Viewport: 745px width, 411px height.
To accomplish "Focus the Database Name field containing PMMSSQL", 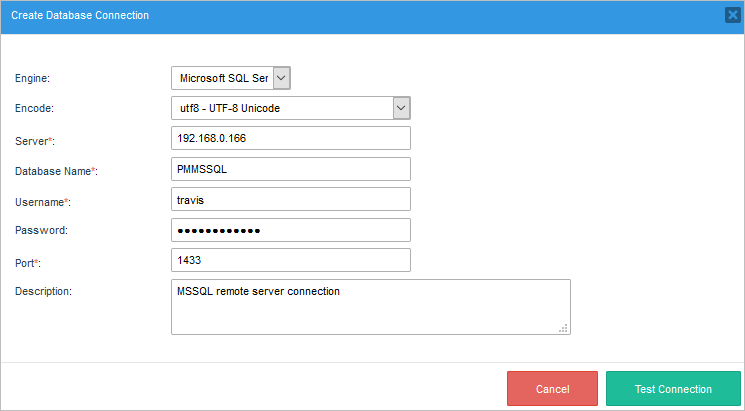I will pyautogui.click(x=291, y=169).
